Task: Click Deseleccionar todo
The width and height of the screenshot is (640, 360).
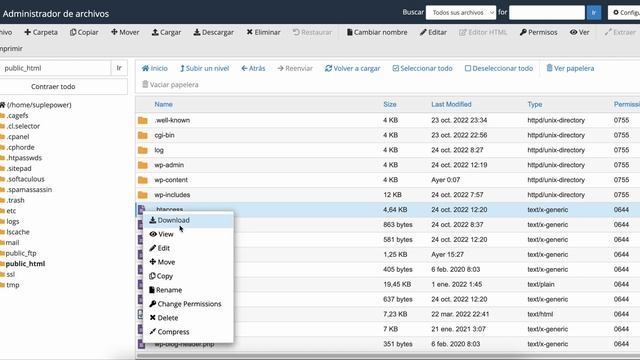Action: pyautogui.click(x=499, y=69)
